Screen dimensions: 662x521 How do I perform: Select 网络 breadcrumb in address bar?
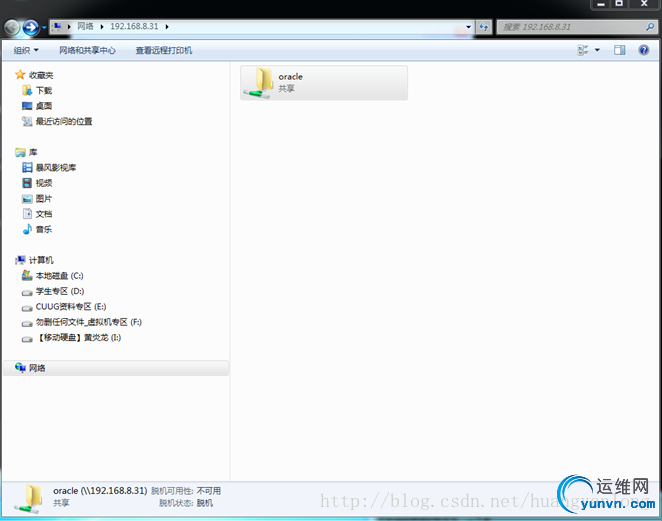coord(85,27)
